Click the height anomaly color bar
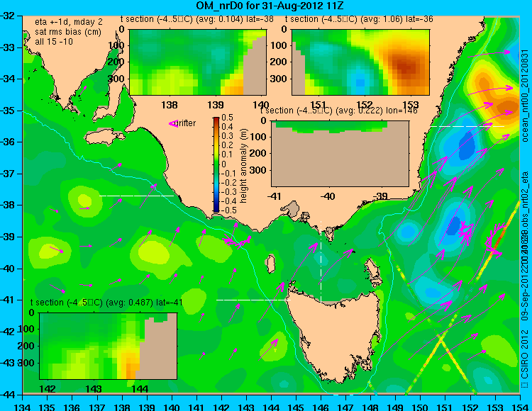 tap(216, 164)
